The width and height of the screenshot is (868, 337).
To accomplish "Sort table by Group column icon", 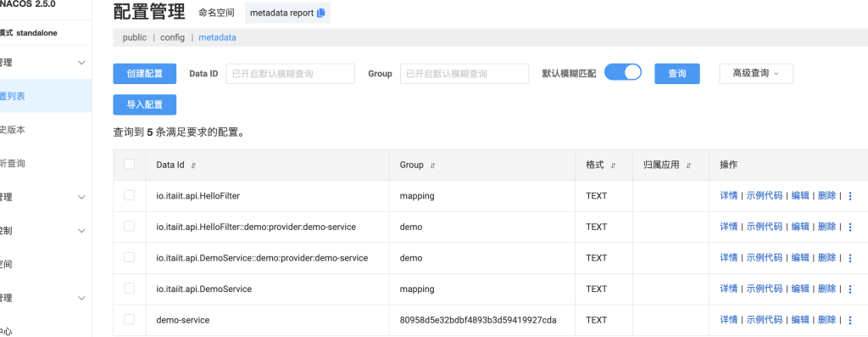I will coord(433,166).
